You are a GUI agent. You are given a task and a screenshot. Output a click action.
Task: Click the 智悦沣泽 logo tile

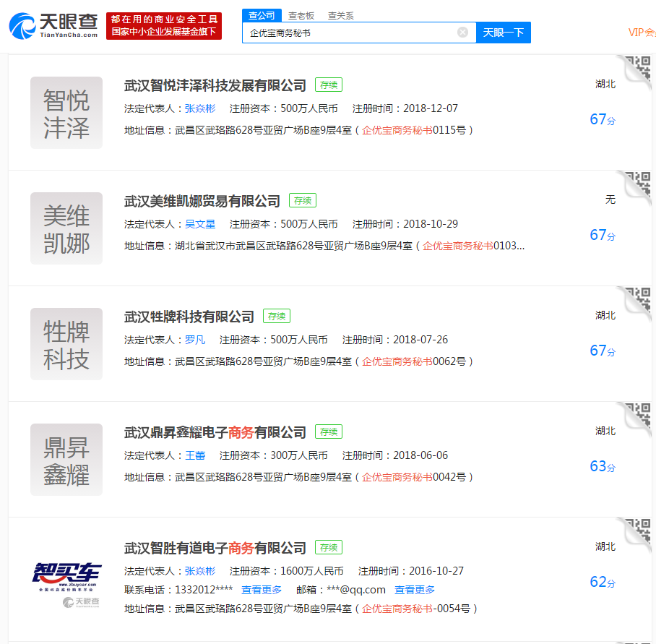point(66,113)
